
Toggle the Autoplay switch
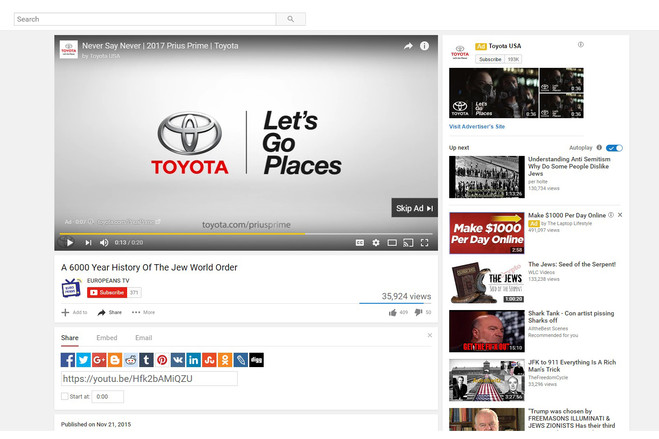pyautogui.click(x=614, y=148)
